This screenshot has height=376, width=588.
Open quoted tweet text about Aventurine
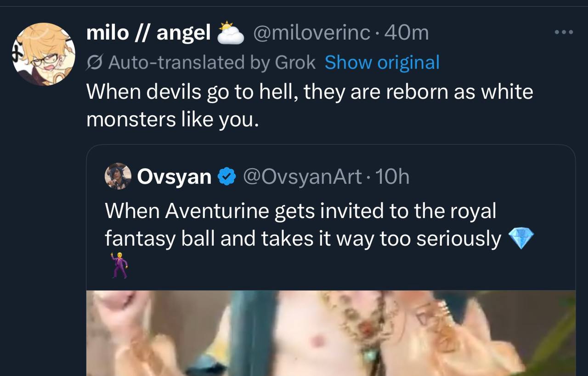point(301,225)
